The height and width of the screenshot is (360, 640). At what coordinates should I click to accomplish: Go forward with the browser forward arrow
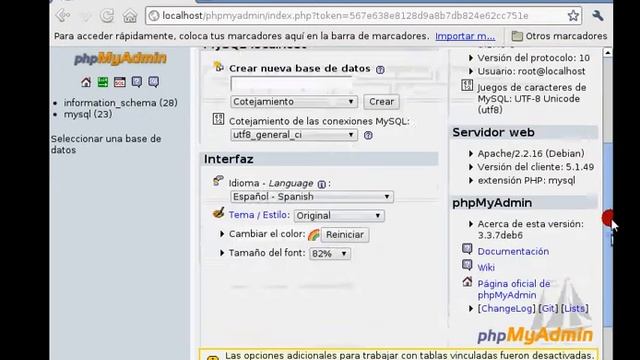[x=86, y=16]
